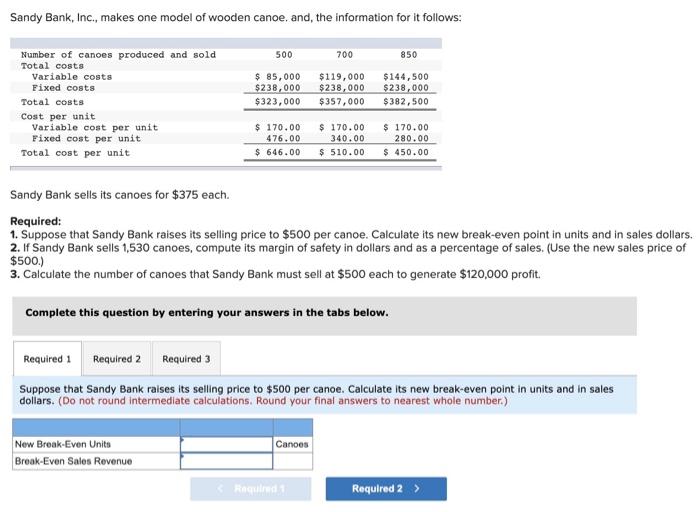Viewport: 700px width, 512px height.
Task: Open the Required 1 tab
Action: click(x=47, y=359)
